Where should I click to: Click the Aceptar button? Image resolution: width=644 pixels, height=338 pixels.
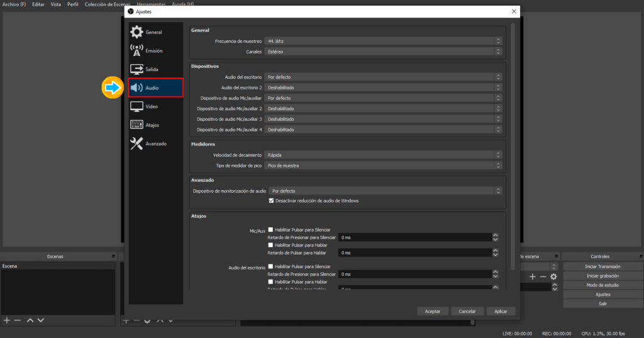coord(432,311)
